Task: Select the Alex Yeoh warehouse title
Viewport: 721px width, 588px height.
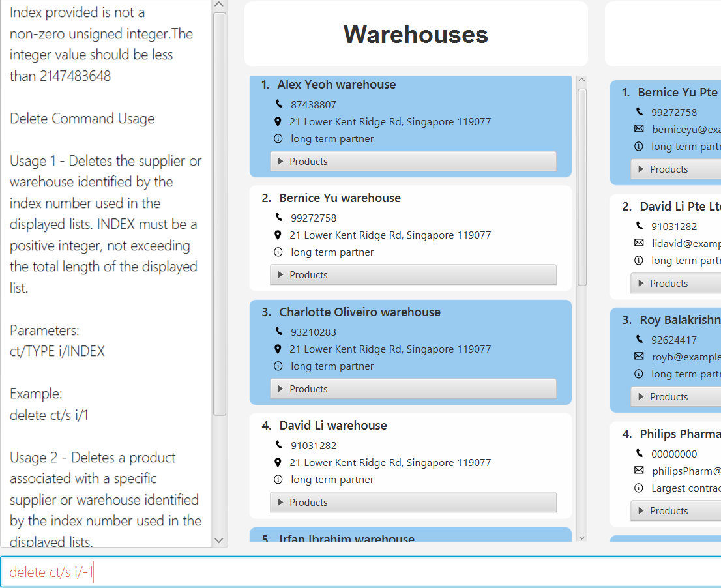Action: pos(336,85)
